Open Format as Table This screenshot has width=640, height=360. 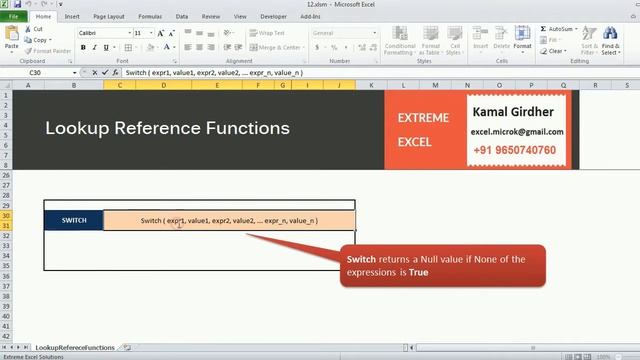[x=430, y=40]
